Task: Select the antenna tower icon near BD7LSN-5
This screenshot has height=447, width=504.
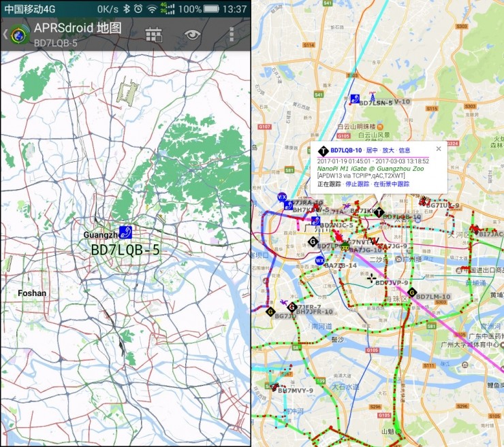Action: coord(373,96)
